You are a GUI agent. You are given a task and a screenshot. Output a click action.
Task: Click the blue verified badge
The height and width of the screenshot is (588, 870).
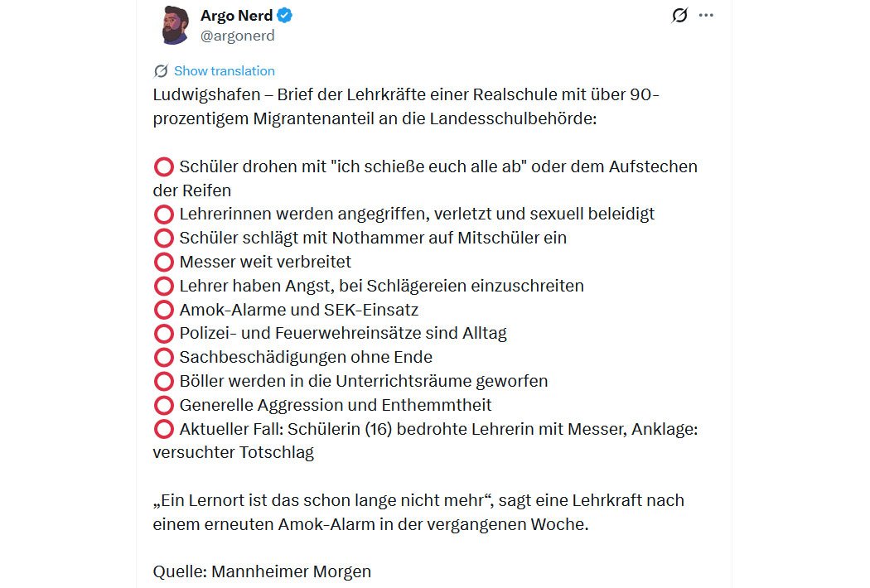[284, 15]
